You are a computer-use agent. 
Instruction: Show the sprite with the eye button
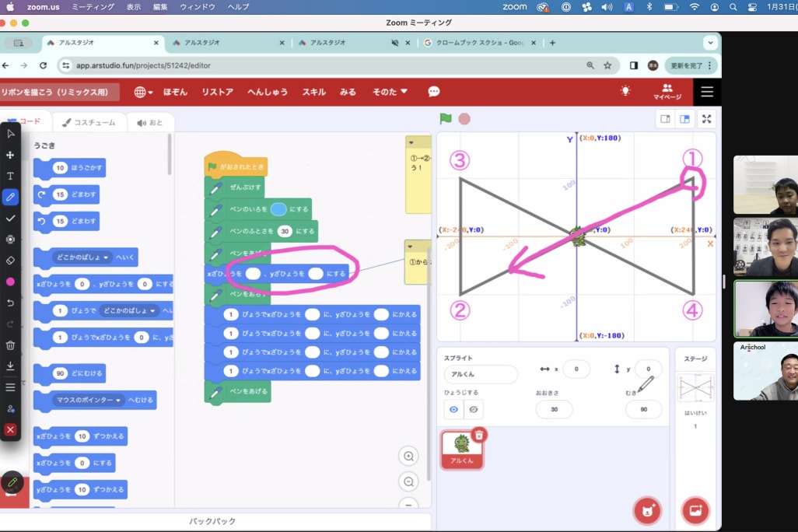[x=452, y=409]
